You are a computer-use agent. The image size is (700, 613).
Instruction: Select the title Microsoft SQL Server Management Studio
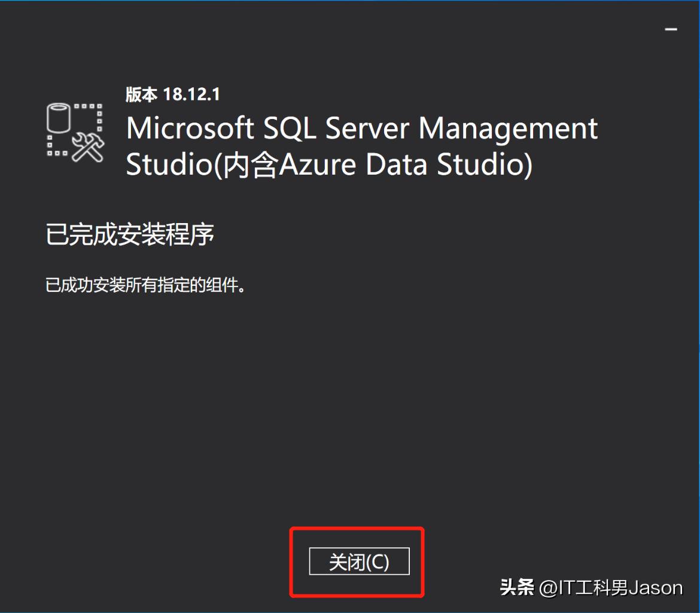tap(359, 127)
